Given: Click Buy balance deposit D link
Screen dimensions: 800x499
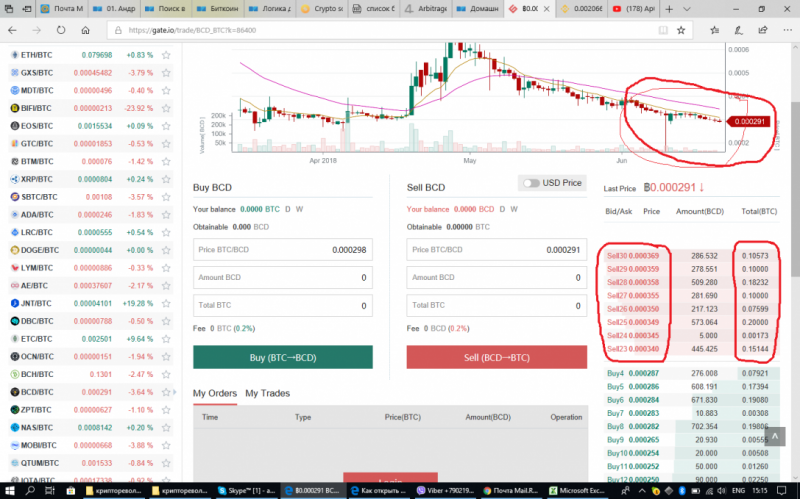Looking at the screenshot, I should tap(288, 209).
